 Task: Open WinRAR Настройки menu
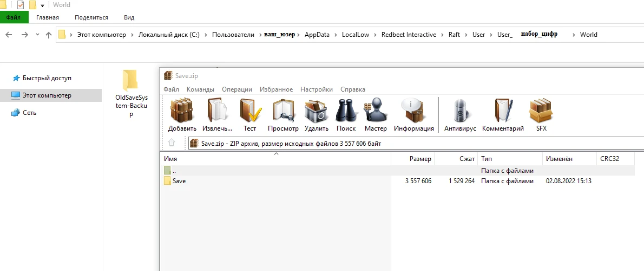coord(317,89)
